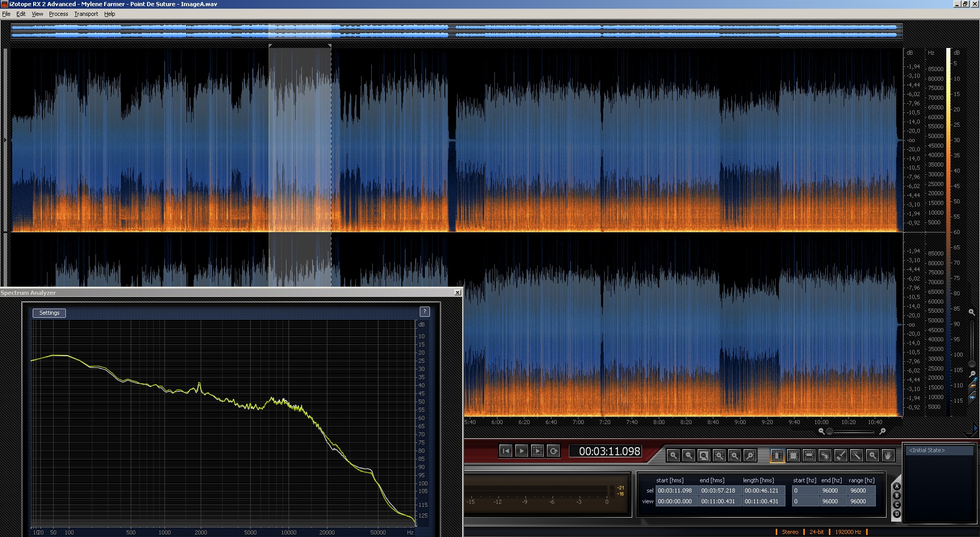Select the lasso selection tool
This screenshot has height=537, width=980.
pos(825,455)
